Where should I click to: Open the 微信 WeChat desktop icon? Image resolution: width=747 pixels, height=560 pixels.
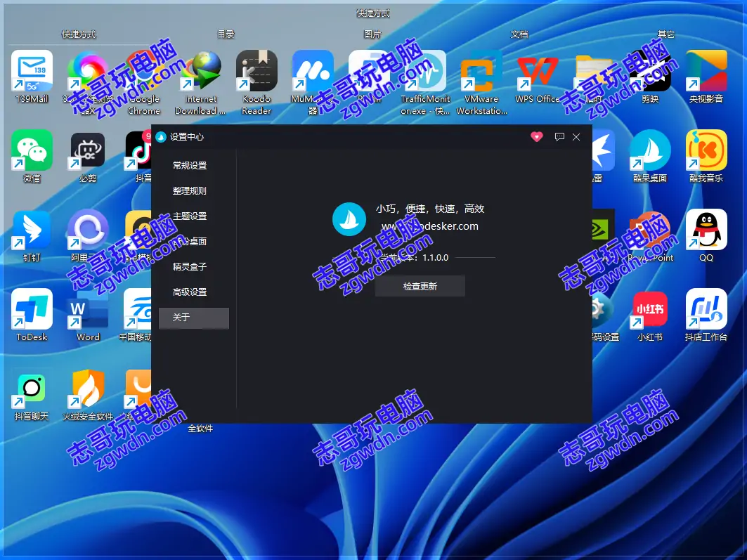(32, 150)
